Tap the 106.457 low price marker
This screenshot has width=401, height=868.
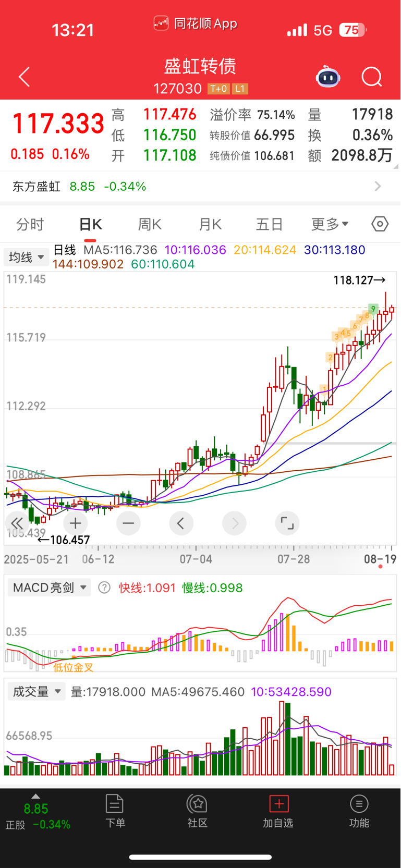(x=64, y=540)
